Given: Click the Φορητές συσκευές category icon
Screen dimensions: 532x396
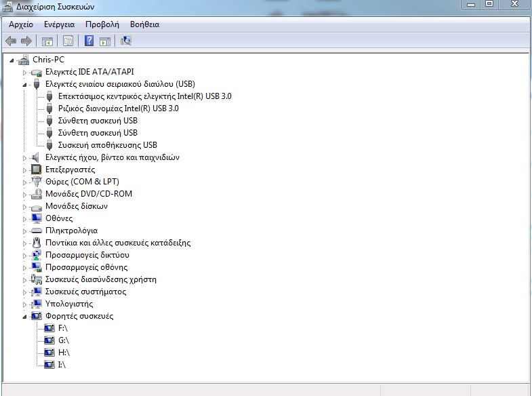Looking at the screenshot, I should (37, 316).
